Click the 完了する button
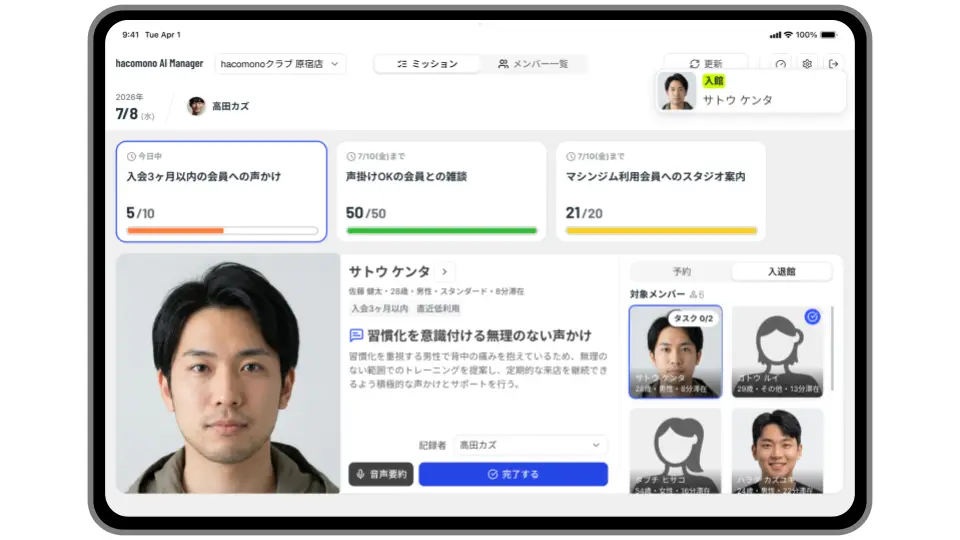Image resolution: width=960 pixels, height=540 pixels. click(513, 474)
